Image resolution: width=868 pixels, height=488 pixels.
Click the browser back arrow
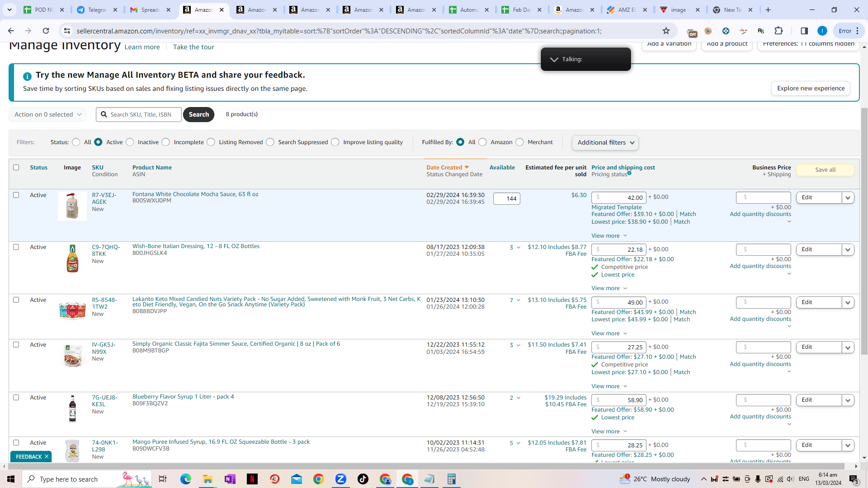click(11, 31)
